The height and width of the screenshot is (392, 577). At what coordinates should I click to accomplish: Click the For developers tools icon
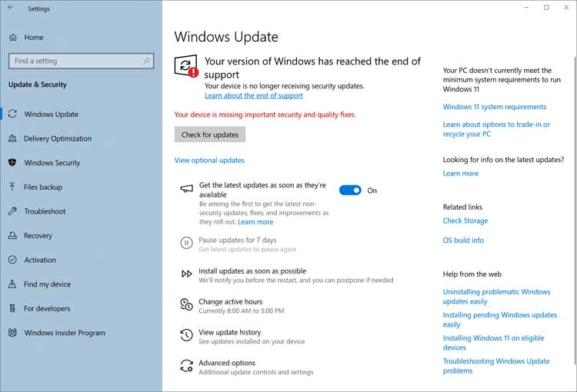click(x=12, y=308)
